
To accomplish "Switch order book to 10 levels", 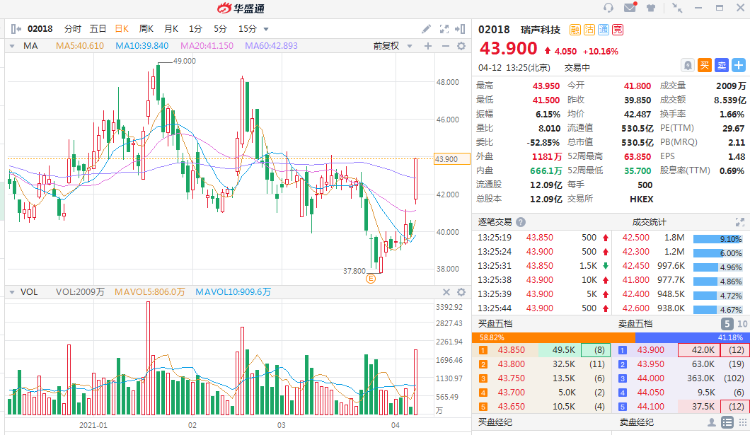I will [741, 324].
